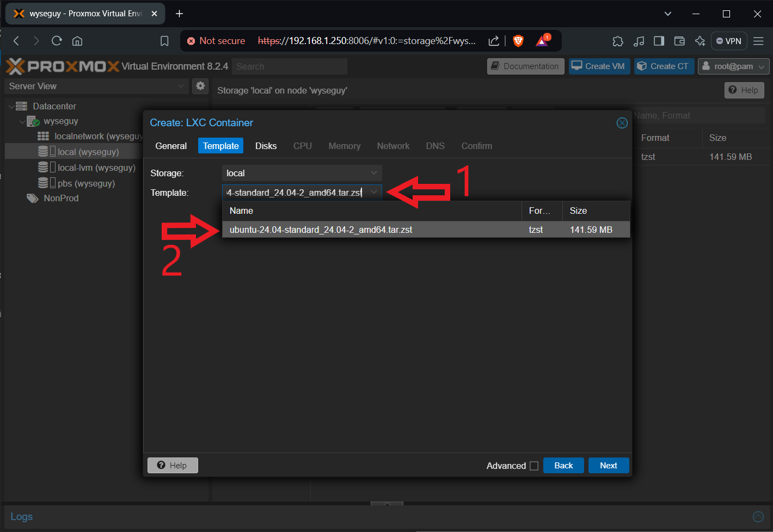Viewport: 773px width, 532px height.
Task: Click Create CT
Action: (x=664, y=66)
